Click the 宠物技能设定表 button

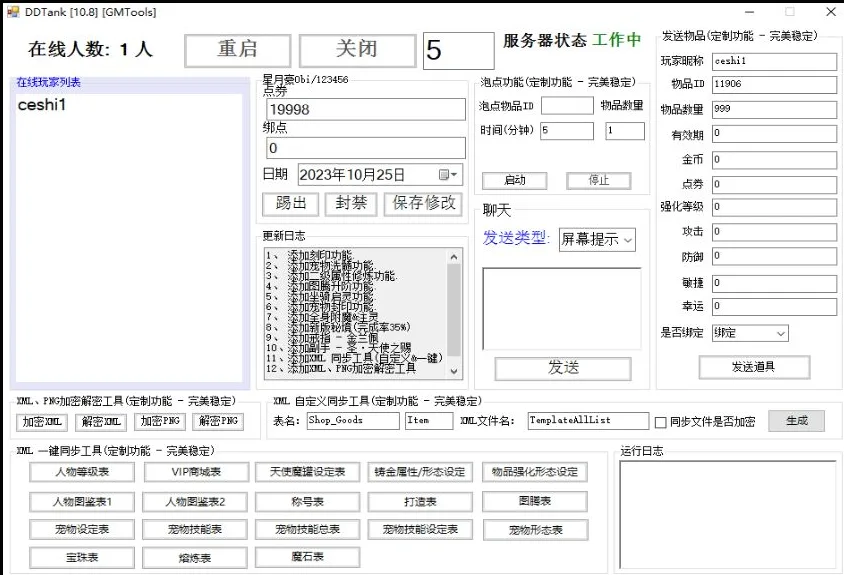click(420, 530)
